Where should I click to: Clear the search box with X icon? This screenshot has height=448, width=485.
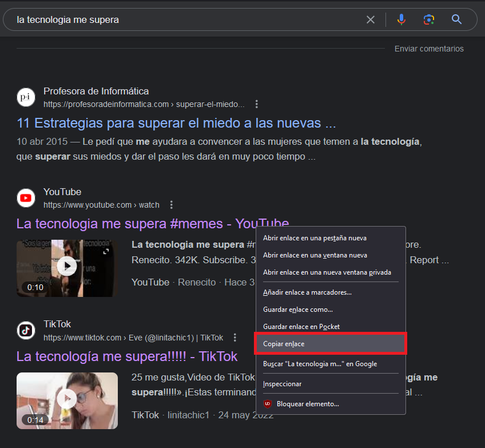tap(370, 20)
